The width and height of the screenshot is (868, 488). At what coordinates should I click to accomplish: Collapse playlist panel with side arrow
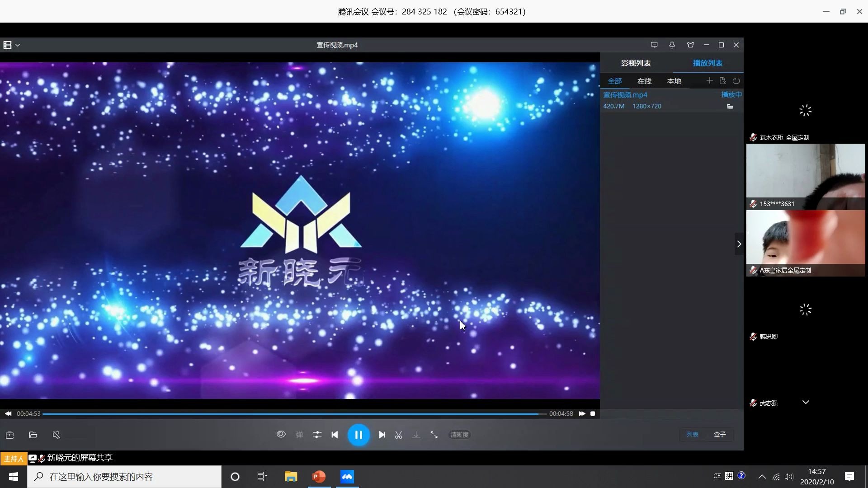pos(739,244)
